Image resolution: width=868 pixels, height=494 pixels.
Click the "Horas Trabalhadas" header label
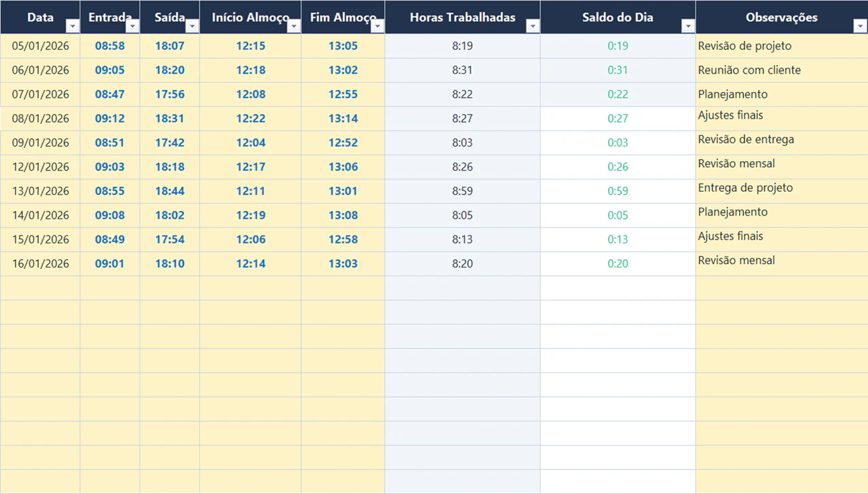tap(462, 17)
